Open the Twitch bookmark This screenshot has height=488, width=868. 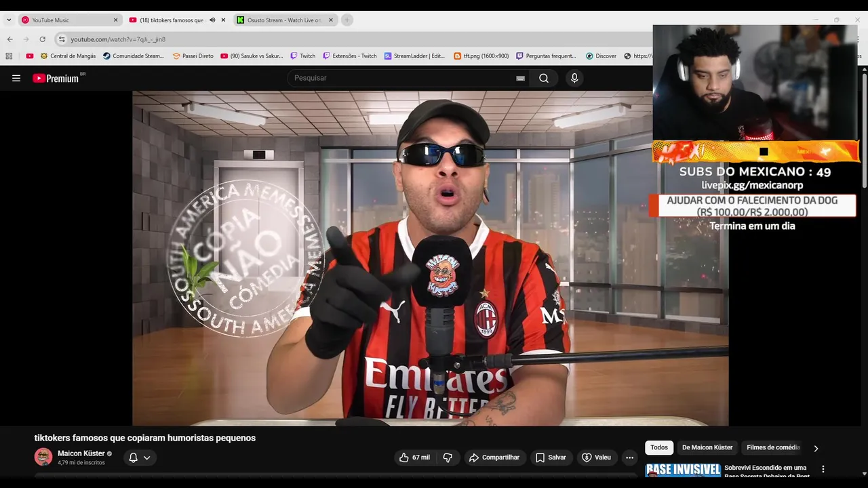tap(303, 56)
